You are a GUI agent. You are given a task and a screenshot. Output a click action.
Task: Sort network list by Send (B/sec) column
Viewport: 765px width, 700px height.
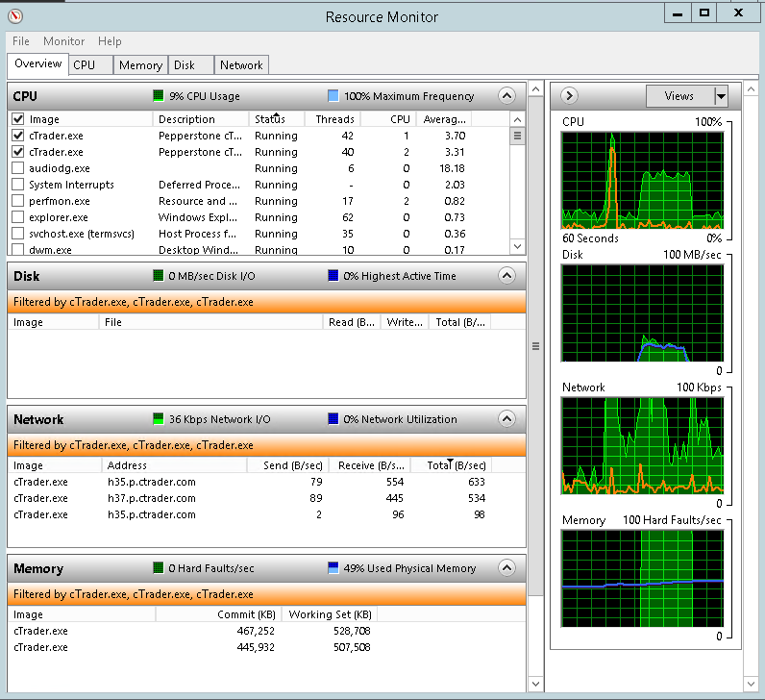[x=288, y=465]
